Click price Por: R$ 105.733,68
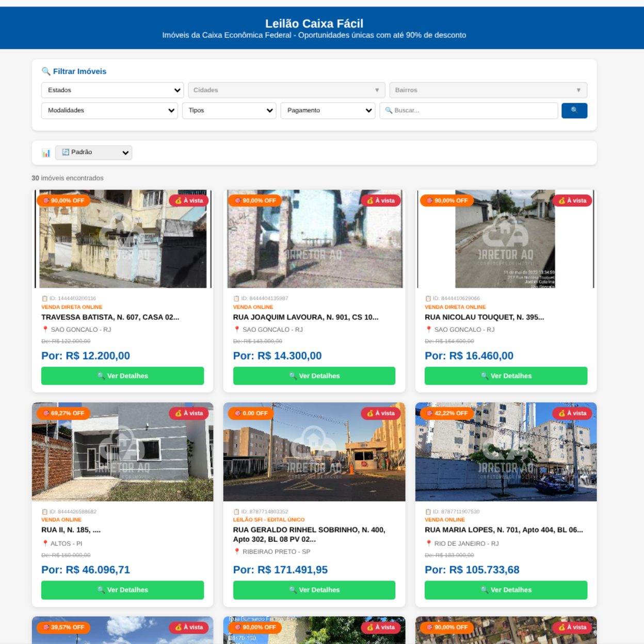The image size is (644, 644). (472, 570)
